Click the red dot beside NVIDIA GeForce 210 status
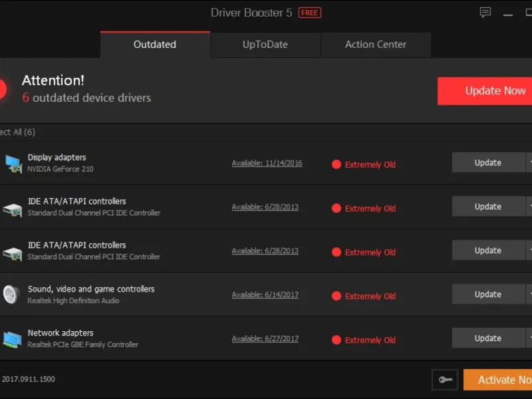Viewport: 532px width, 399px height. pos(336,164)
